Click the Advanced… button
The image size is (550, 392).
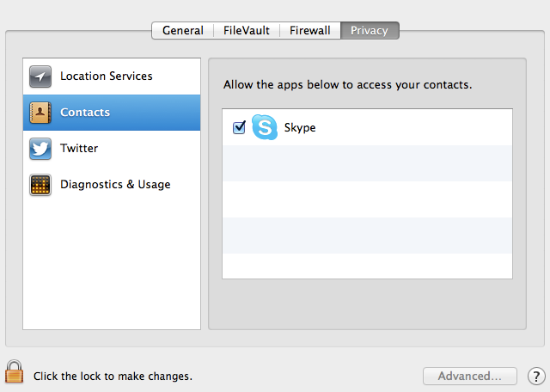470,377
